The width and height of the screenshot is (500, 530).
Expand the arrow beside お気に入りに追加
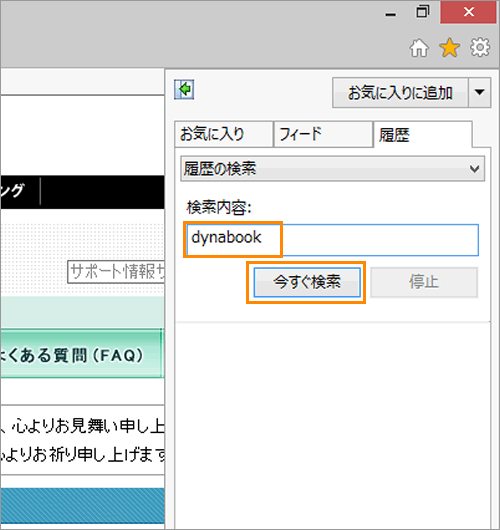click(x=480, y=93)
